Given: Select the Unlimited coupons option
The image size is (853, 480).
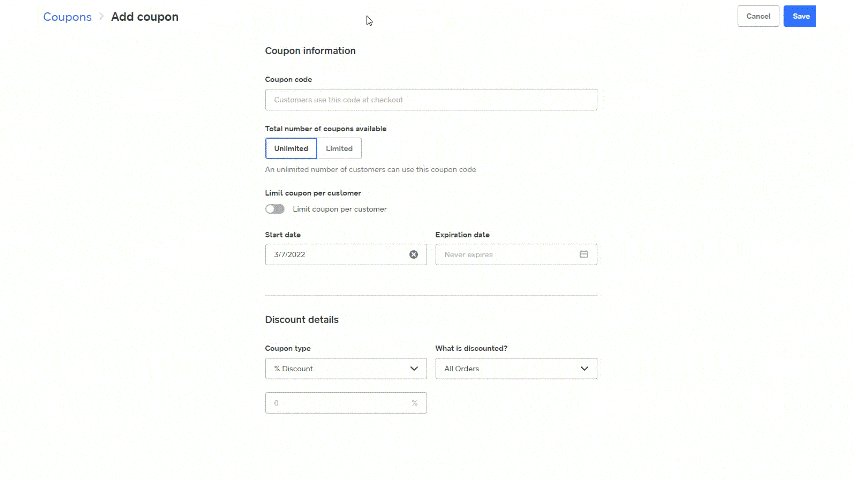Looking at the screenshot, I should tap(291, 148).
